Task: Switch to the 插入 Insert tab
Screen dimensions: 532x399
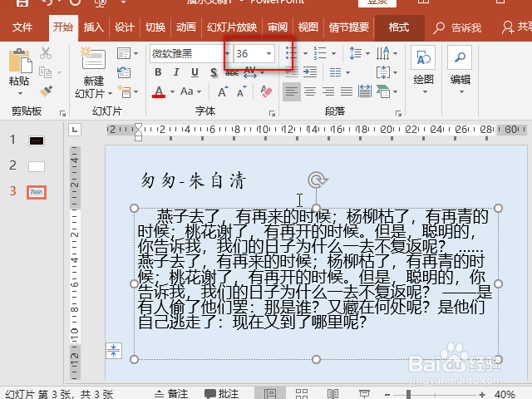Action: point(94,27)
